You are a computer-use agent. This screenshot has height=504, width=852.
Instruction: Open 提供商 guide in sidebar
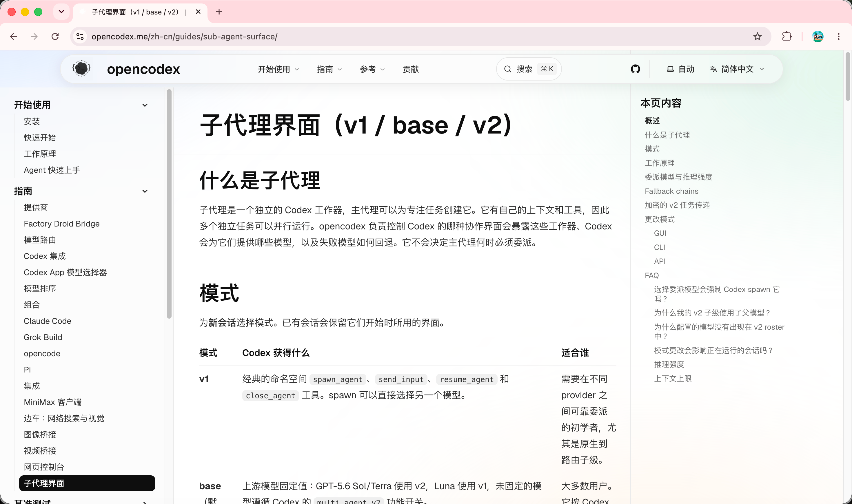coord(36,207)
